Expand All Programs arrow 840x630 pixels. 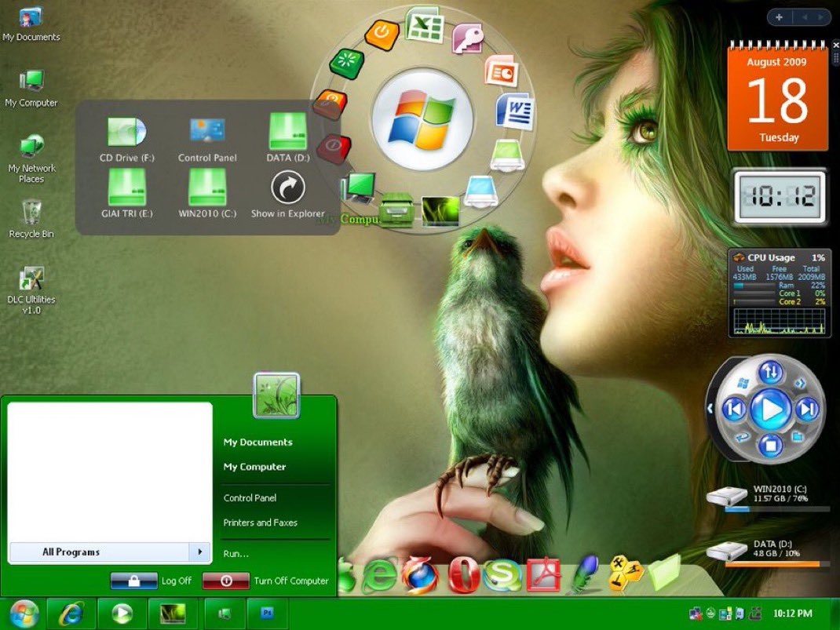200,552
